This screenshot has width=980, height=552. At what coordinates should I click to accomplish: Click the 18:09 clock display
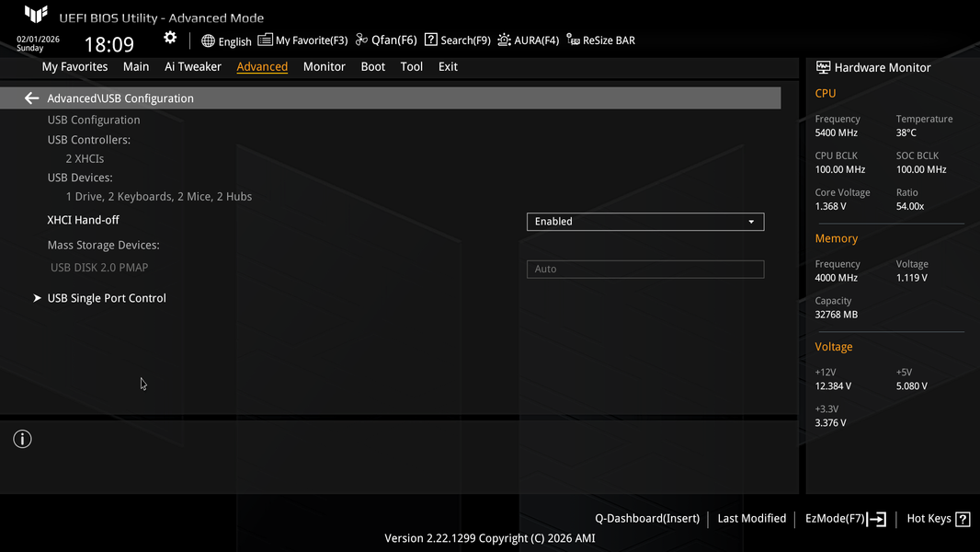tap(109, 44)
